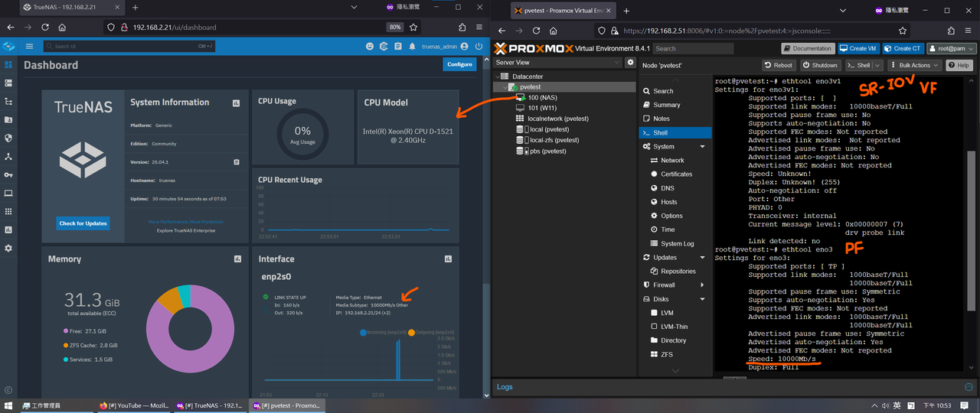
Task: Select Certificates in Proxmox node menu
Action: pyautogui.click(x=675, y=174)
